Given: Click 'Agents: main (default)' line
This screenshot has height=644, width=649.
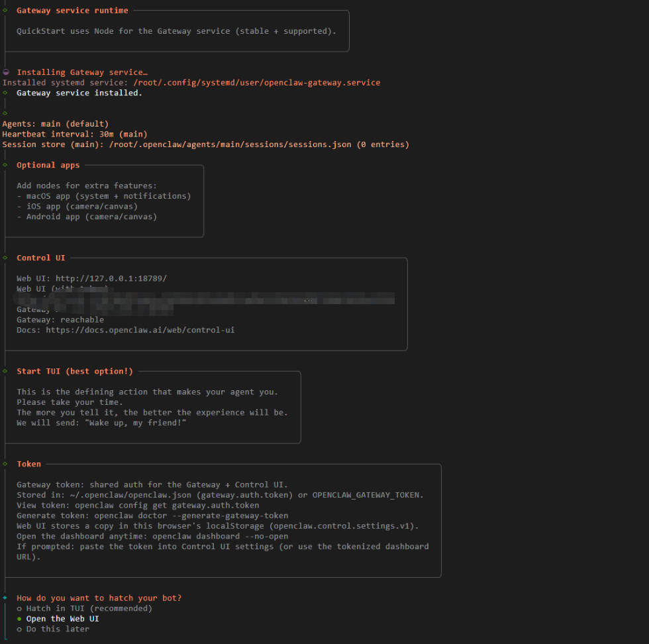Looking at the screenshot, I should 56,124.
